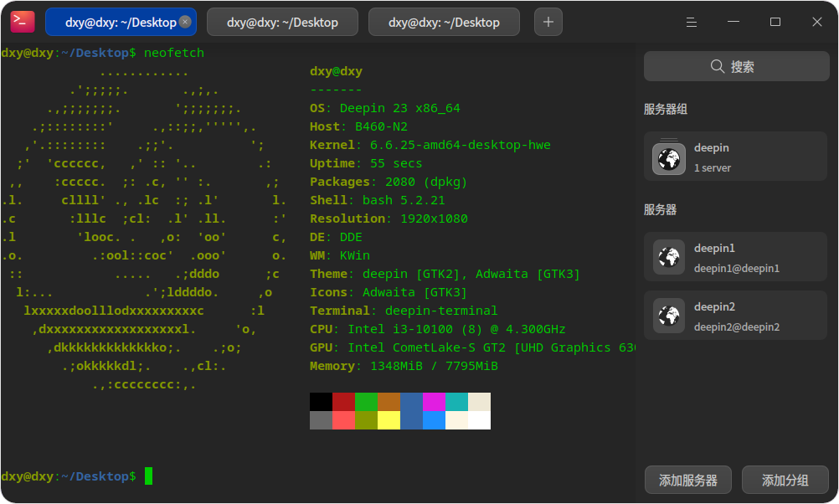Connect to deepin2 server entry
This screenshot has width=839, height=504.
tap(735, 316)
